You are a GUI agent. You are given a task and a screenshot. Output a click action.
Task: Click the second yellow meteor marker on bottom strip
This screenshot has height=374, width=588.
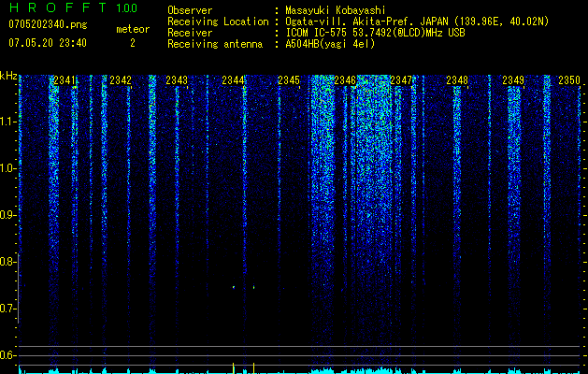254,368
